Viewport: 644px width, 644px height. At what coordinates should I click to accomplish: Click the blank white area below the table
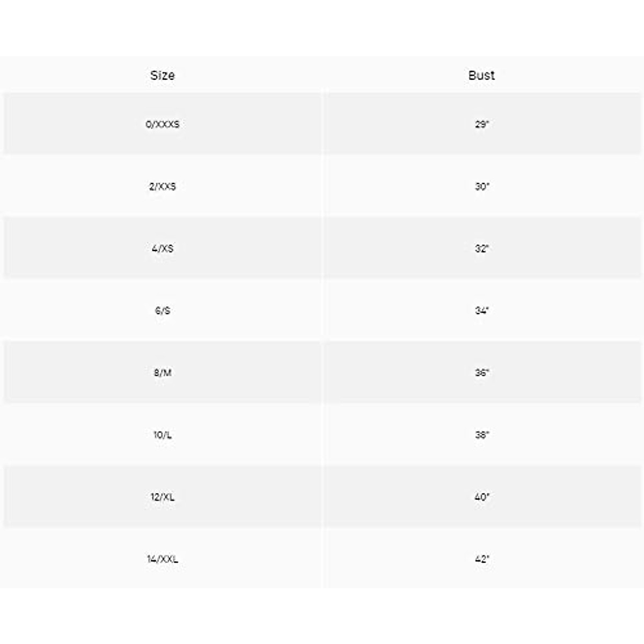(x=322, y=617)
